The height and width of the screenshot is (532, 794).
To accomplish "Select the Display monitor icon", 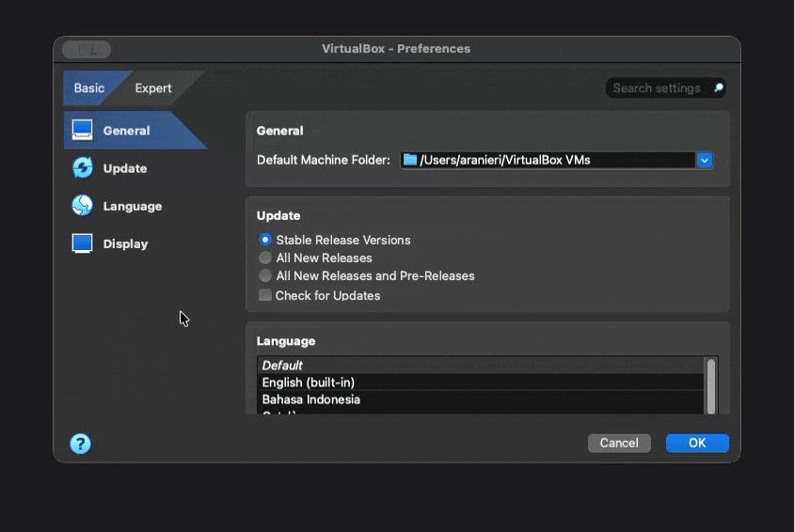I will click(82, 243).
